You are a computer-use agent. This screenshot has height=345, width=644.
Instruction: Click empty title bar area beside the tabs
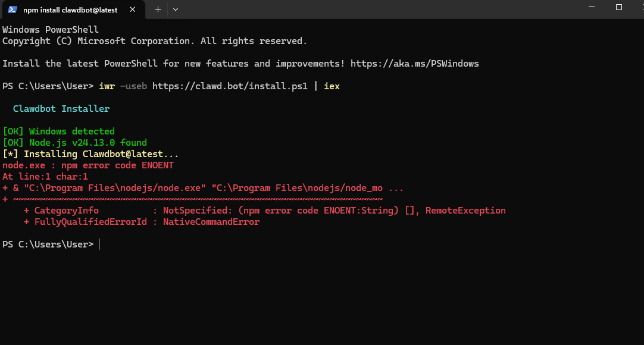[x=357, y=10]
